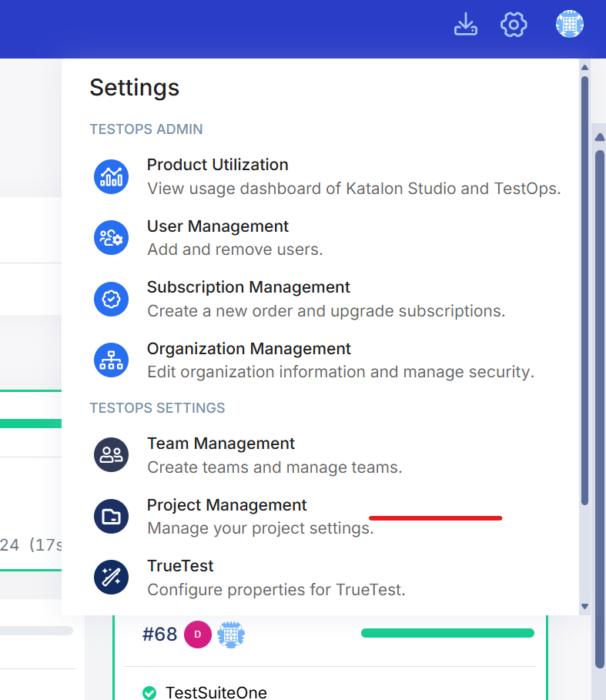Select User Management from Settings
The width and height of the screenshot is (606, 700).
(x=218, y=226)
